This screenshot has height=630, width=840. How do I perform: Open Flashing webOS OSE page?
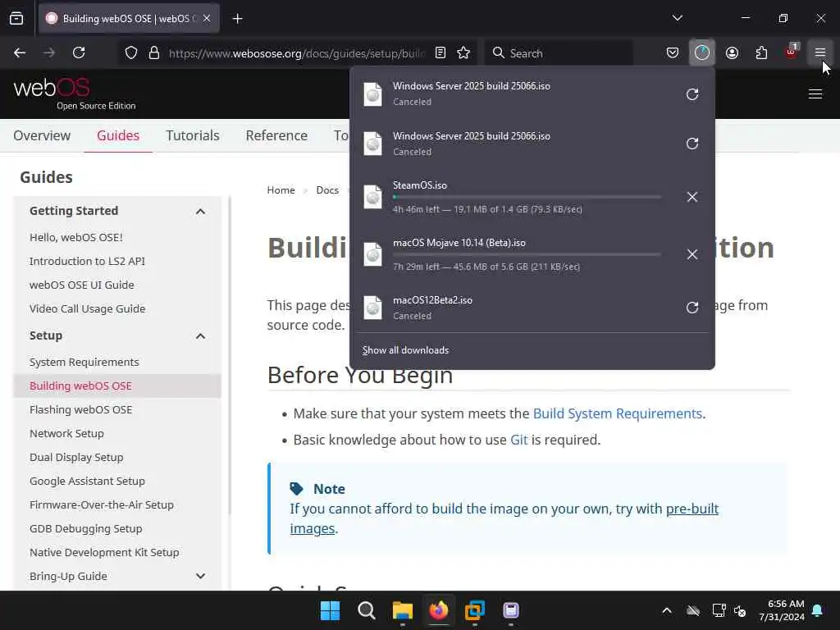tap(81, 409)
